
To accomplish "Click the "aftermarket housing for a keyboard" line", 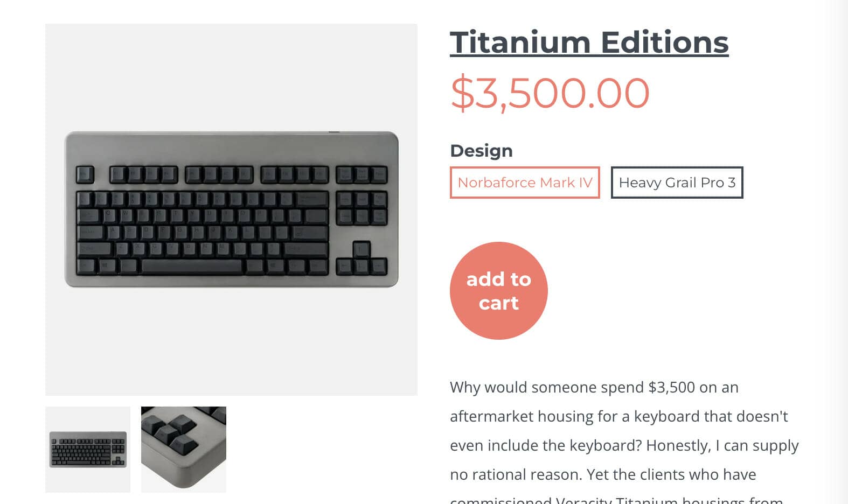I will (x=618, y=416).
